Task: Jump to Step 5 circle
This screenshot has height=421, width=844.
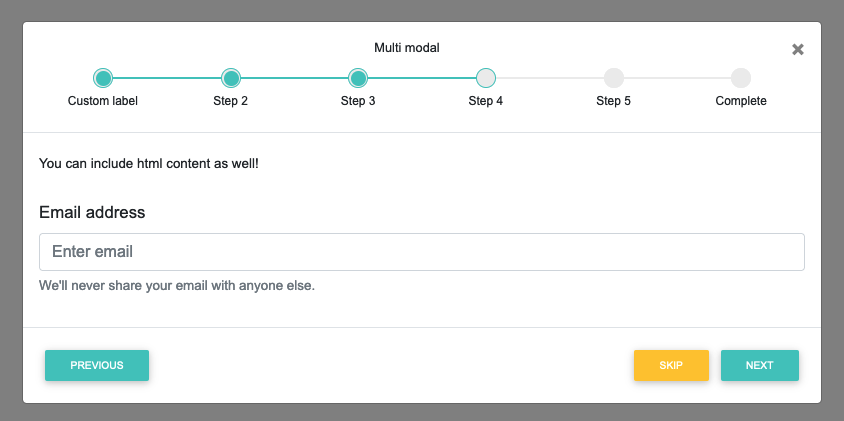Action: point(613,78)
